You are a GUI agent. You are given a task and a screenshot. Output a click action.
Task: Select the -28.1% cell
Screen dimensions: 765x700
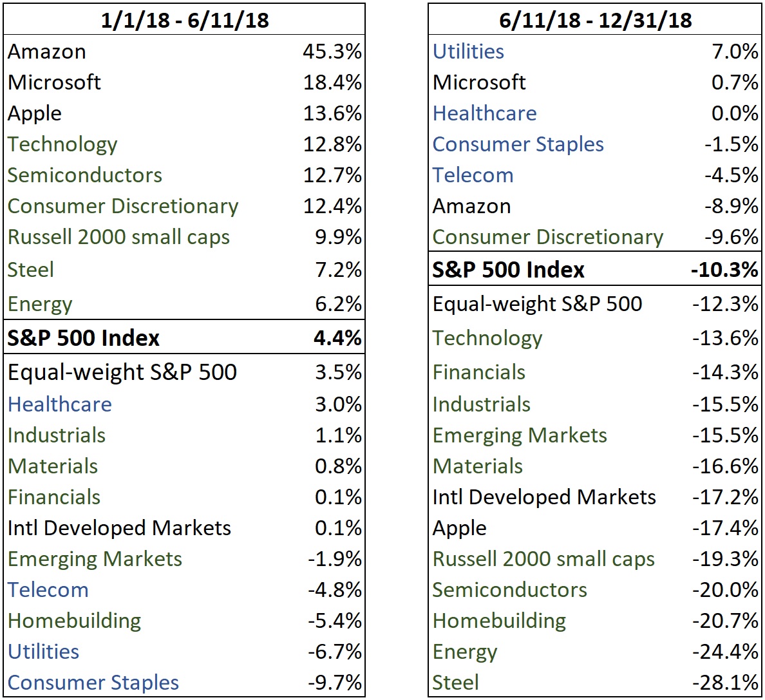click(726, 682)
